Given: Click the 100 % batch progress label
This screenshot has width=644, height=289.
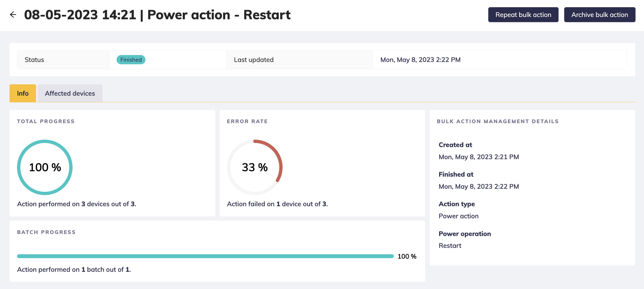Looking at the screenshot, I should pos(407,256).
